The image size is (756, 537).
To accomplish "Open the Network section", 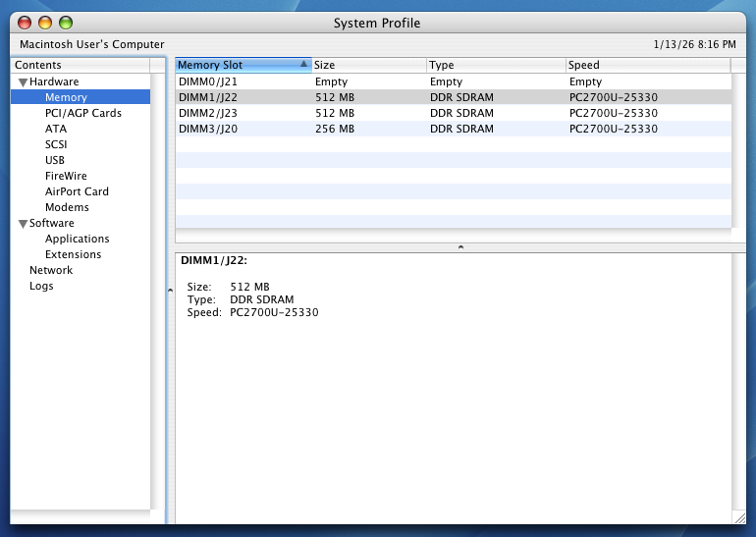I will [x=51, y=270].
